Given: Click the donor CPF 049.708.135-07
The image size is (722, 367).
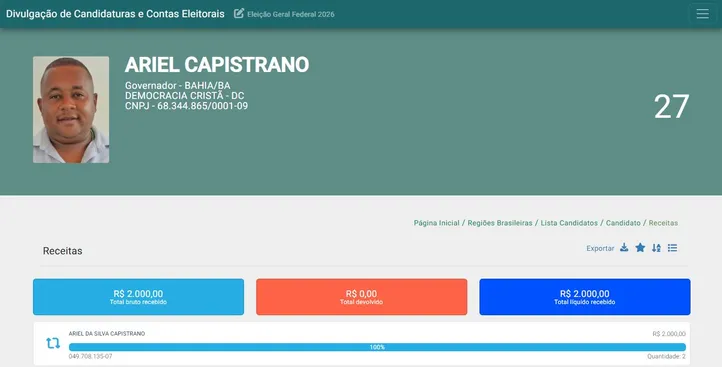Looking at the screenshot, I should coord(90,356).
